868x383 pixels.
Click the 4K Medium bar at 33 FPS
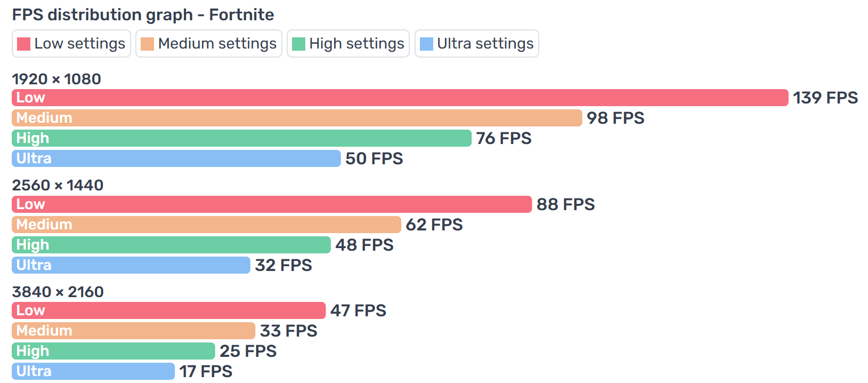tap(133, 331)
